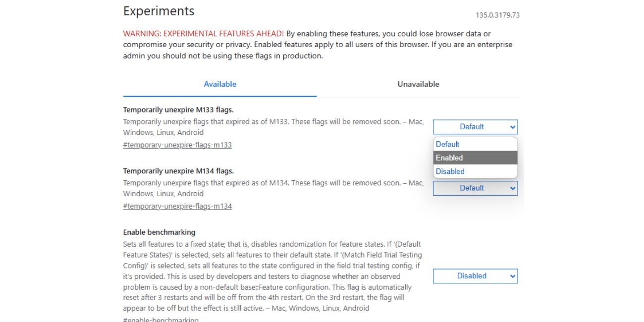Screen dimensions: 644x322
Task: Click the #enable-benchmarking link
Action: coord(160,320)
